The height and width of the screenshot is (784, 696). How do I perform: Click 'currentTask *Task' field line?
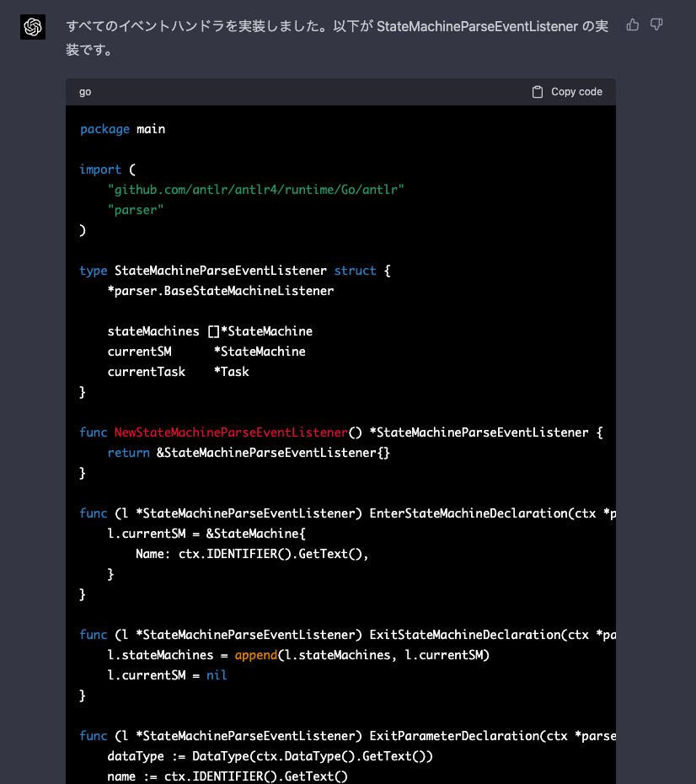point(179,372)
